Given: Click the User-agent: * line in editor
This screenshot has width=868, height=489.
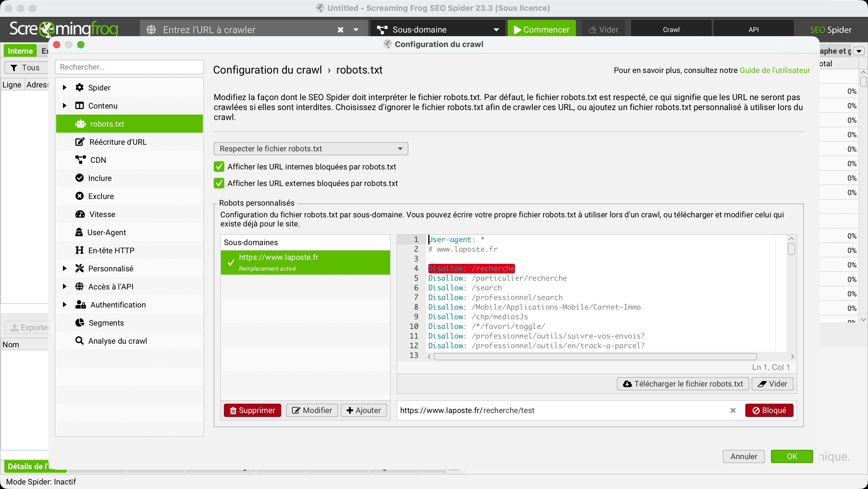Looking at the screenshot, I should pos(456,240).
